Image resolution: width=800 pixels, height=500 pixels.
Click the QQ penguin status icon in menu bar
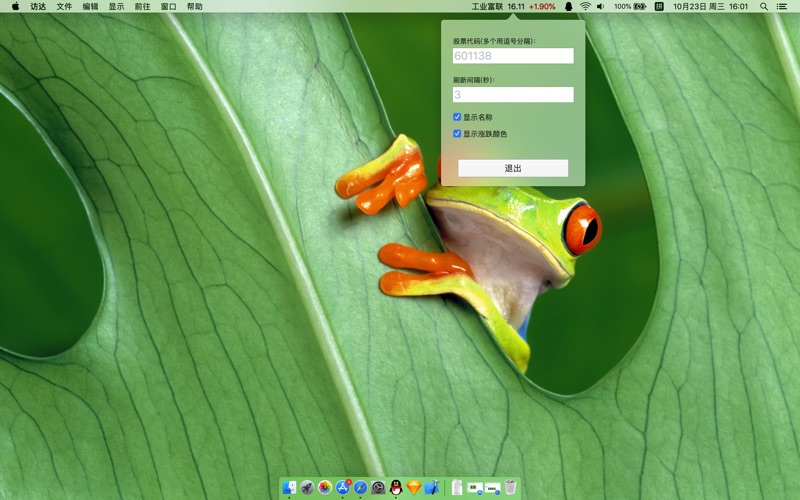pyautogui.click(x=568, y=6)
